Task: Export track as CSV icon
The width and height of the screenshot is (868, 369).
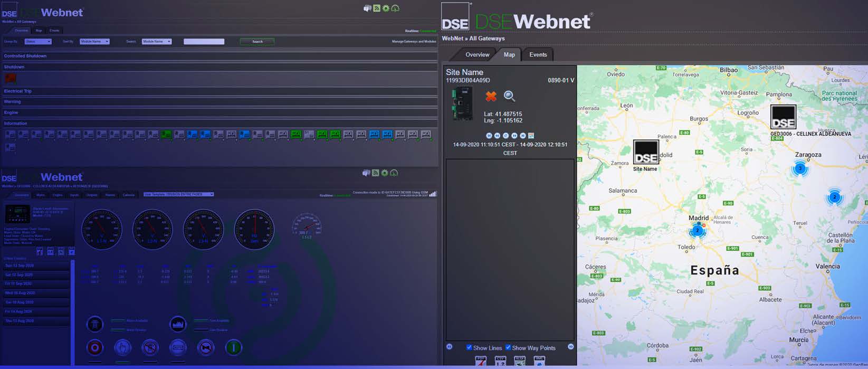Action: tap(500, 362)
